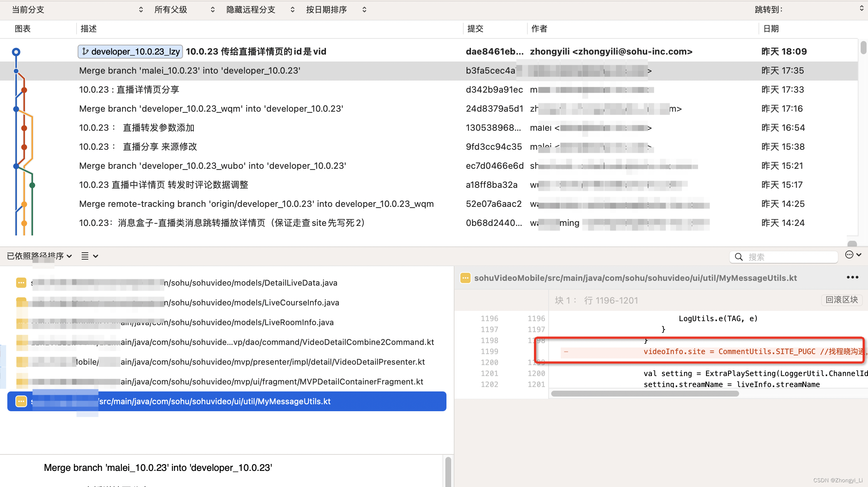
Task: Click diff file path heading MyMessageUtils.kt
Action: pos(635,278)
